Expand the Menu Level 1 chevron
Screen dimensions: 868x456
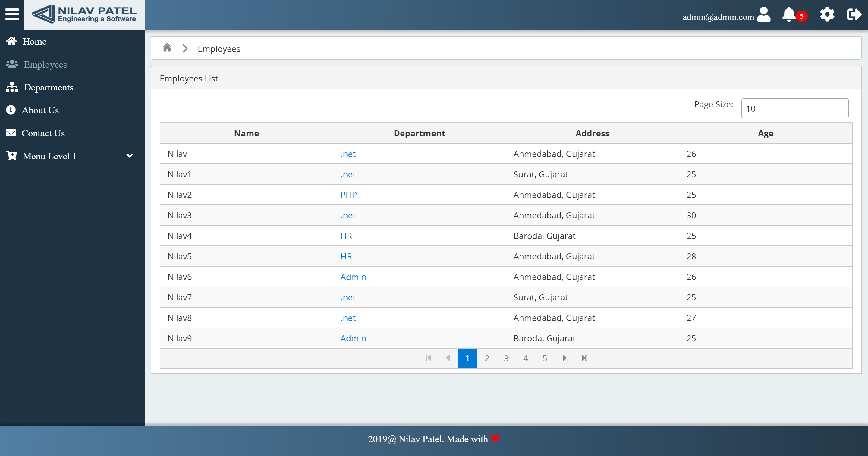[129, 156]
